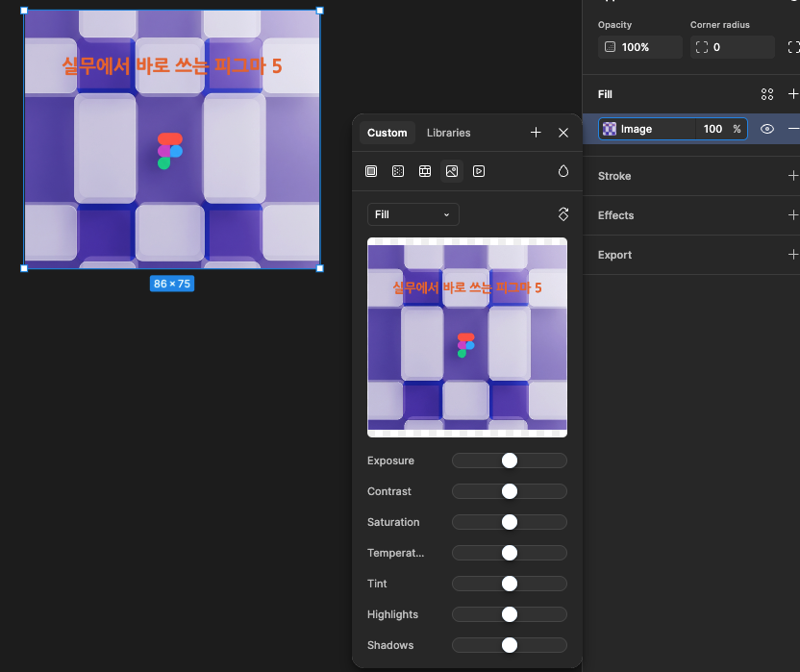Click the Image fill swatch thumbnail
This screenshot has width=800, height=672.
(x=610, y=129)
